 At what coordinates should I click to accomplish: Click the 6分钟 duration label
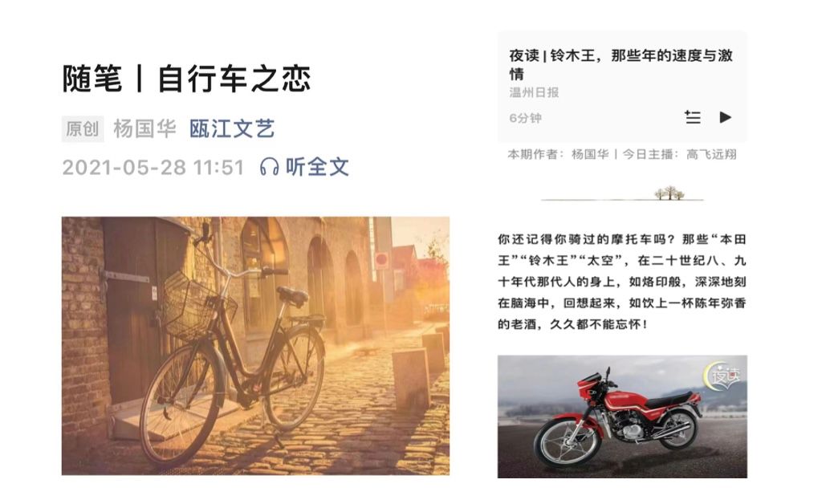click(525, 118)
